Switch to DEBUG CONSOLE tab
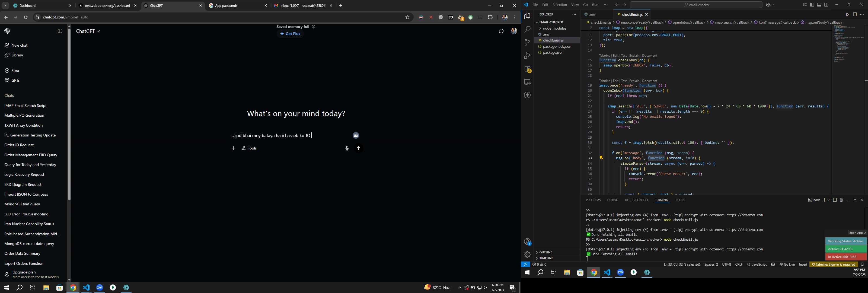Viewport: 868px width, 293px height. (637, 200)
